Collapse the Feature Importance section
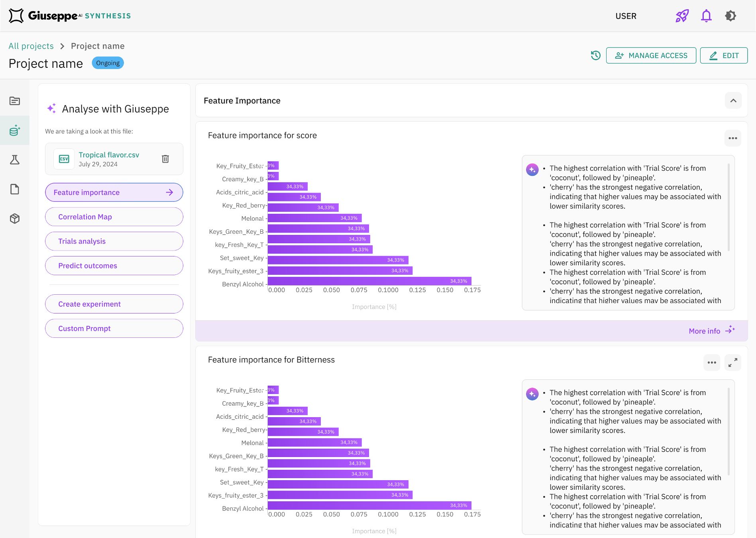 [733, 101]
